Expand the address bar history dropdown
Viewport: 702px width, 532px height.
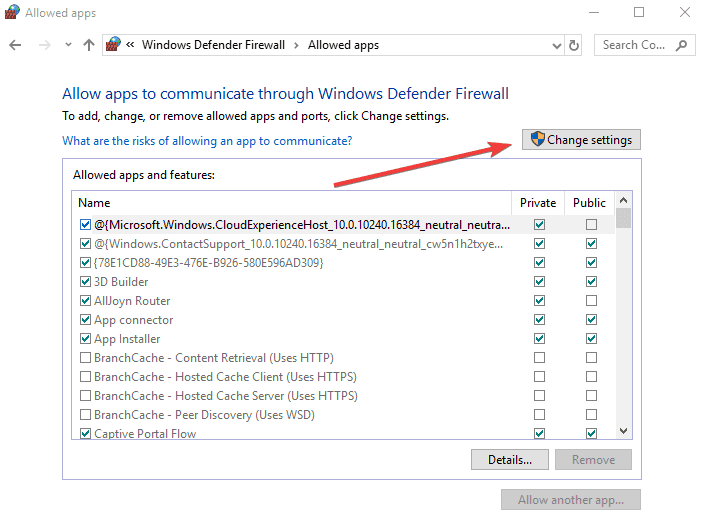tap(556, 45)
